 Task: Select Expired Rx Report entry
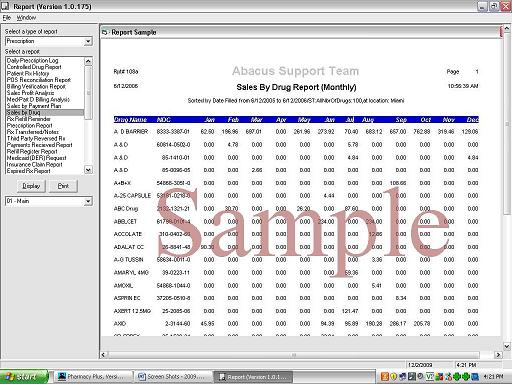[29, 171]
